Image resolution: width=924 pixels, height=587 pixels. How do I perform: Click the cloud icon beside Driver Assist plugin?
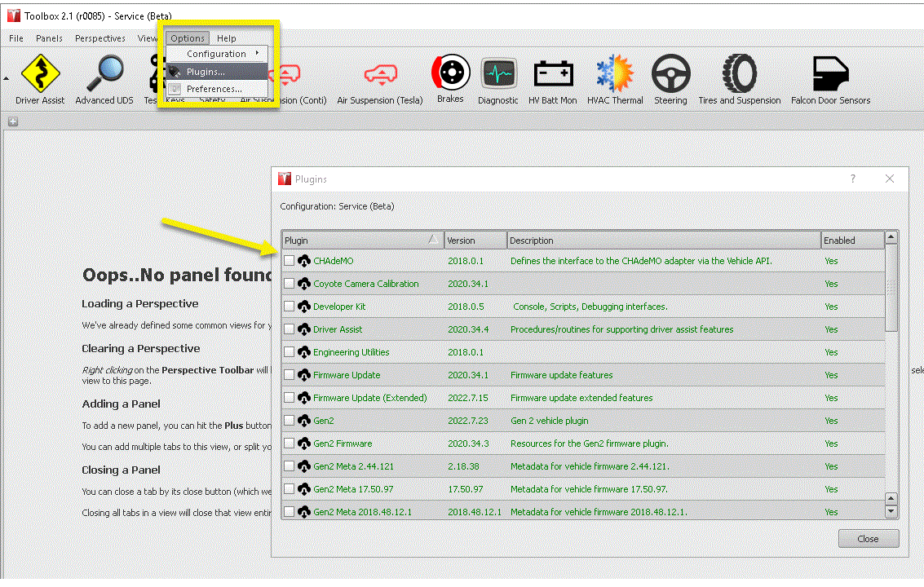[304, 329]
